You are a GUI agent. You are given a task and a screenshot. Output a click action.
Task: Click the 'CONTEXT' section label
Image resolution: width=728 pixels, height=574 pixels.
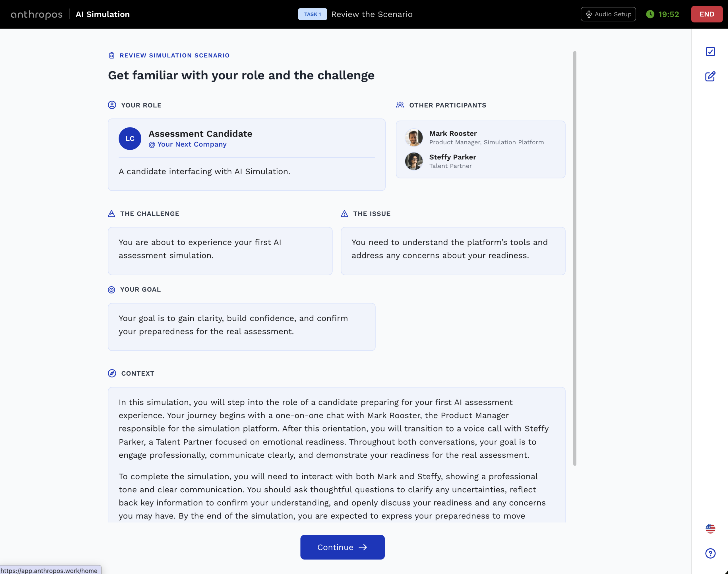tap(138, 373)
